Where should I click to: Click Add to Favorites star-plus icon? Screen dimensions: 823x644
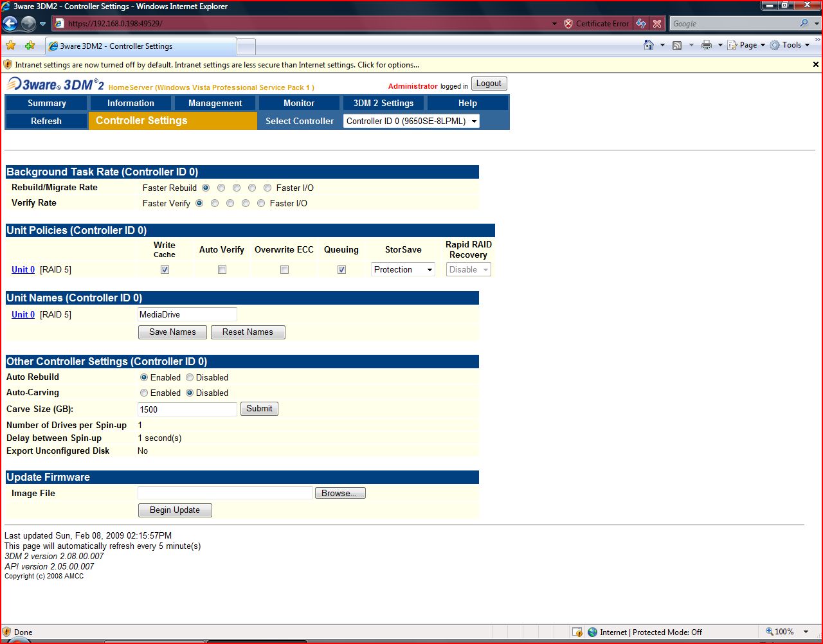(x=30, y=46)
